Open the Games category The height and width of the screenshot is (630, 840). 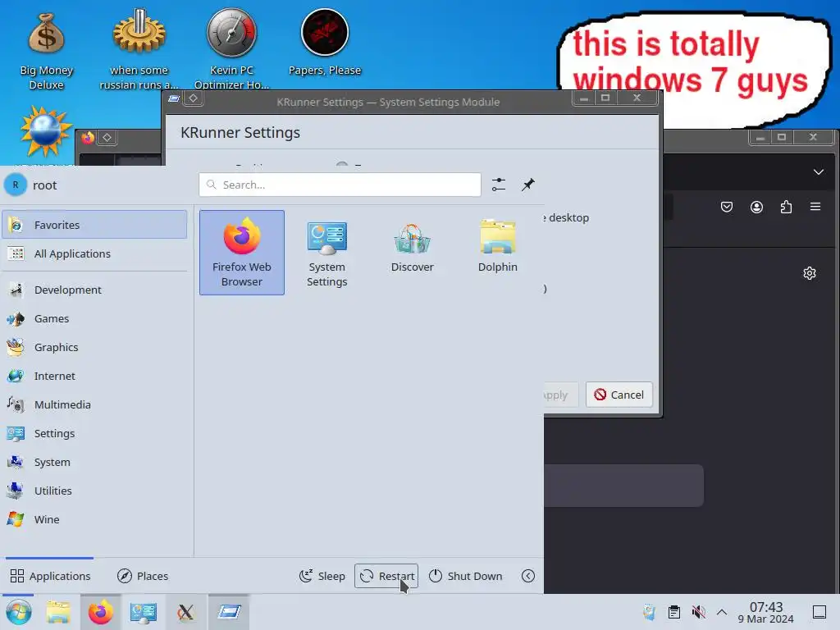pos(95,319)
